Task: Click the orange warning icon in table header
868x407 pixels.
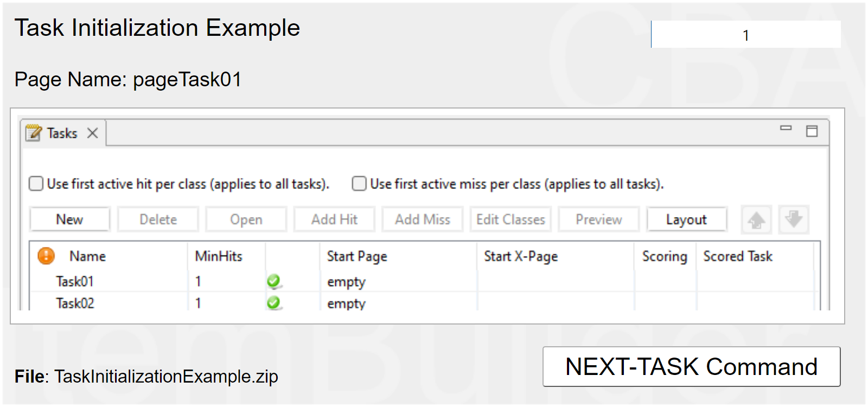Action: tap(46, 256)
